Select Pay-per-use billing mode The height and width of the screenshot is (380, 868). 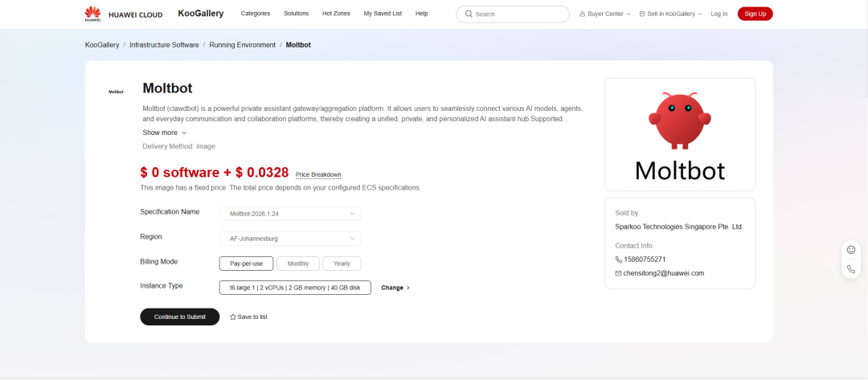click(247, 264)
